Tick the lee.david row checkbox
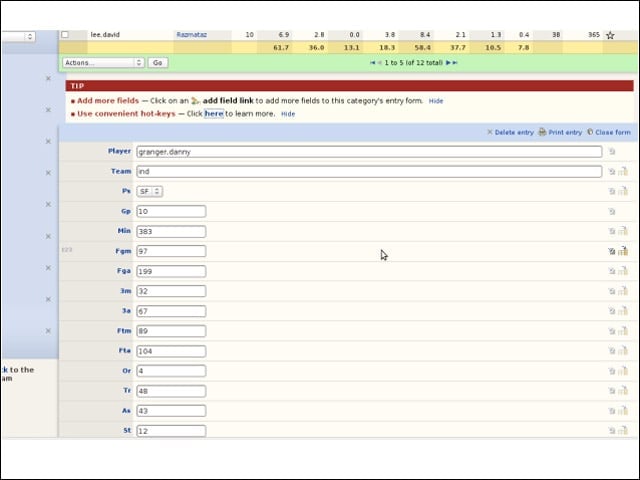The height and width of the screenshot is (480, 640). click(x=65, y=35)
